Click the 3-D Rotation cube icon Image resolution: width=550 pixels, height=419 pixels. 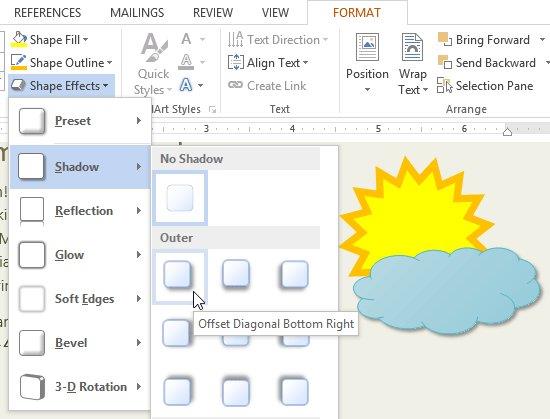32,387
